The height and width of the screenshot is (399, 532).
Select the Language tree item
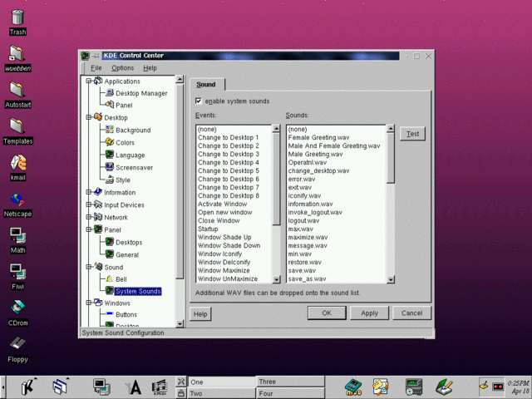pyautogui.click(x=130, y=155)
